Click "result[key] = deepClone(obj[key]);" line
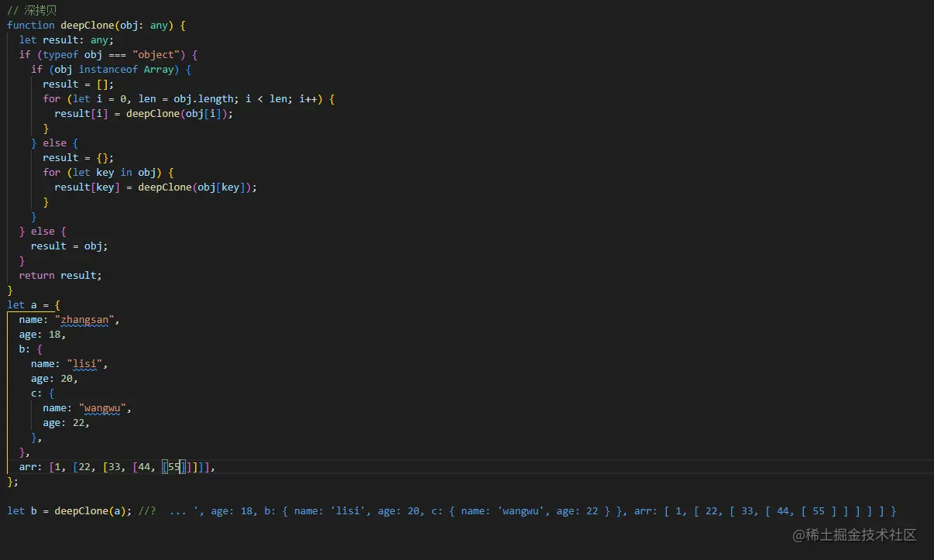Screen dimensions: 934x560 156,187
